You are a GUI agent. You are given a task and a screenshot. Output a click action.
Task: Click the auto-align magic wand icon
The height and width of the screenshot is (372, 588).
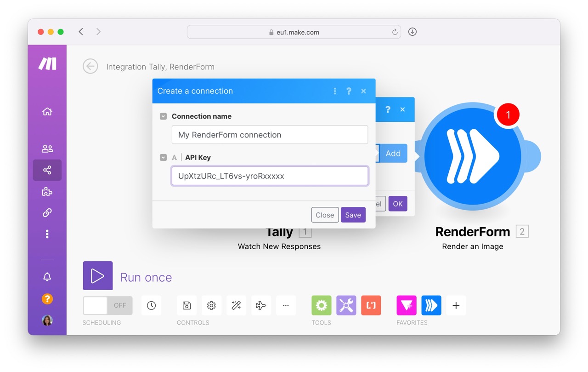pos(236,305)
